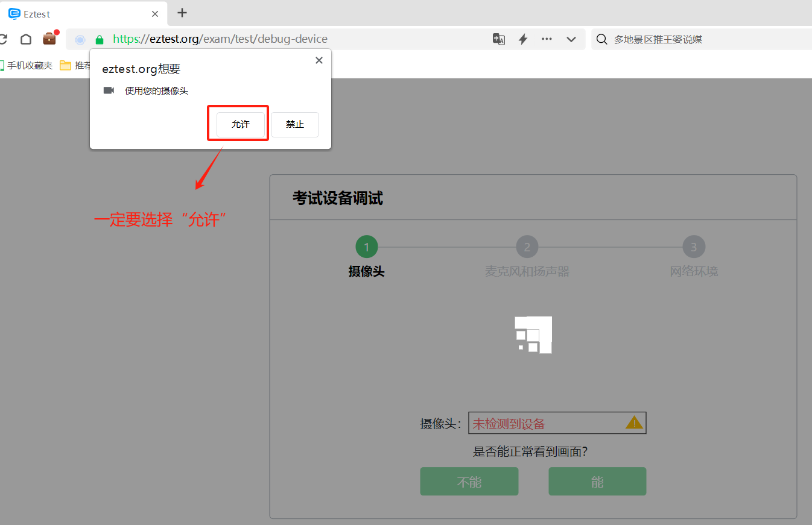Screen dimensions: 812x525
Task: Select step 2 麦克风和扬声器 circle
Action: click(x=527, y=247)
